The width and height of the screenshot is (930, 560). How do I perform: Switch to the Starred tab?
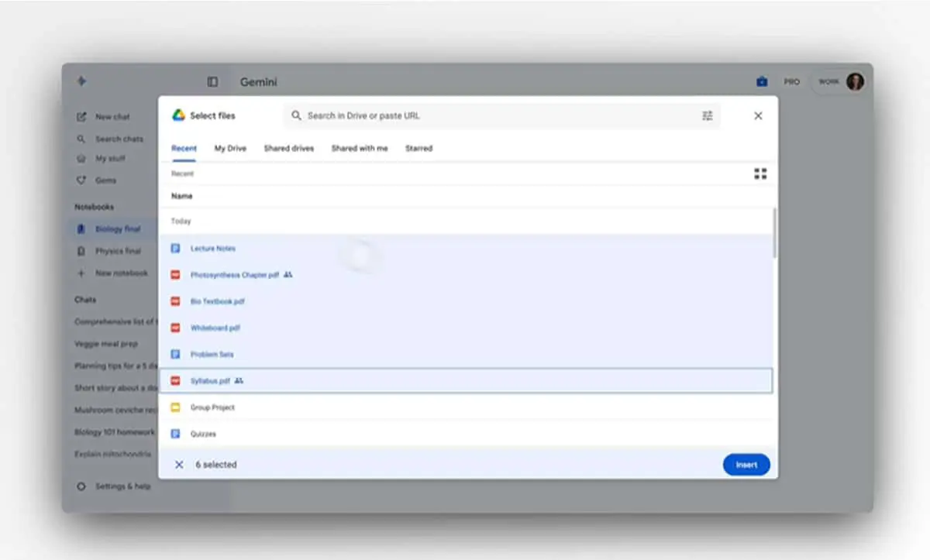[x=418, y=149]
